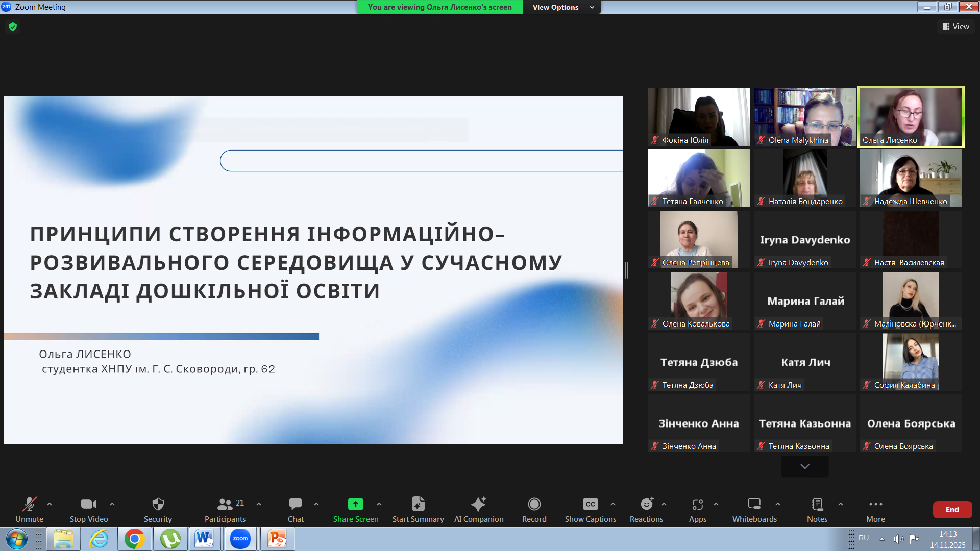The width and height of the screenshot is (980, 551).
Task: Click the red End button
Action: pyautogui.click(x=952, y=510)
